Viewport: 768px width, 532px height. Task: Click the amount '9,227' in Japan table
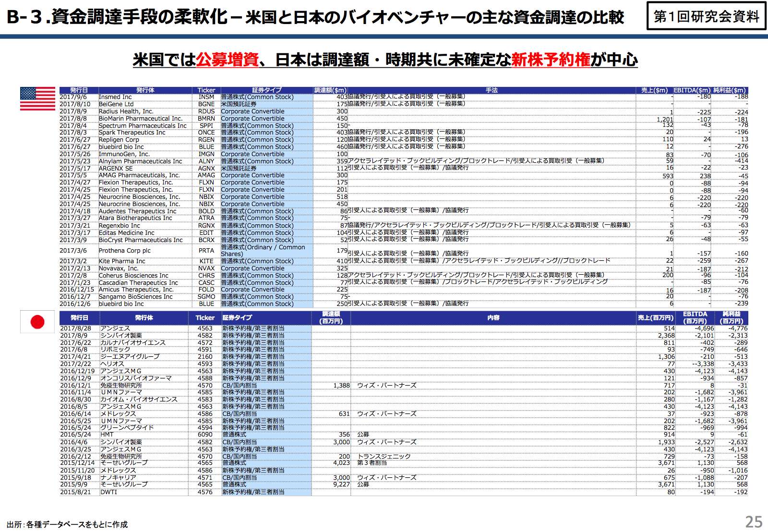point(341,484)
